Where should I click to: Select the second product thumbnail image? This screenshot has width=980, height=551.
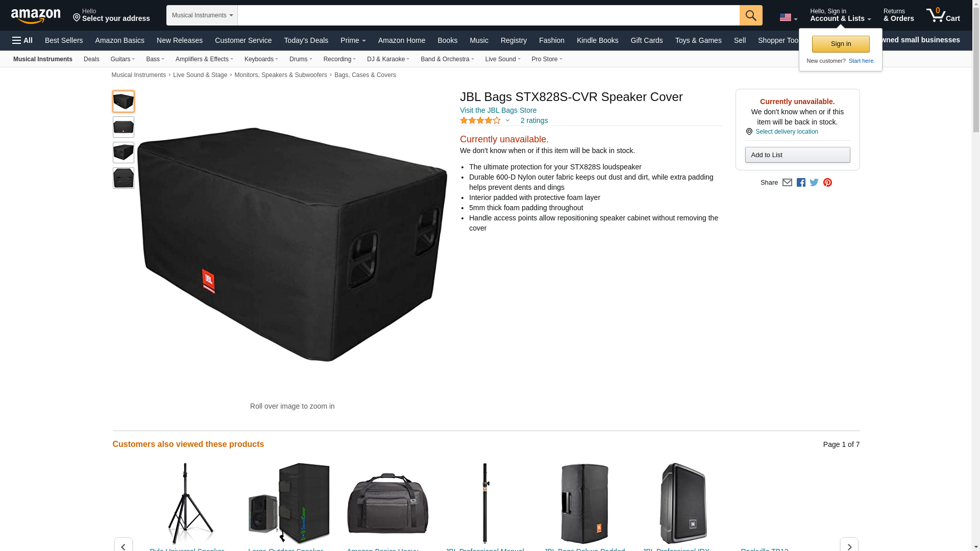[124, 127]
